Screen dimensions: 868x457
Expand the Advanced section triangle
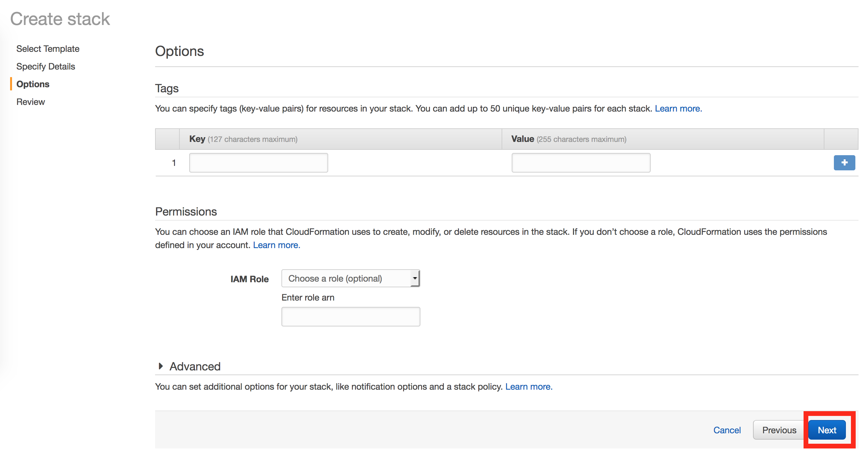[161, 366]
